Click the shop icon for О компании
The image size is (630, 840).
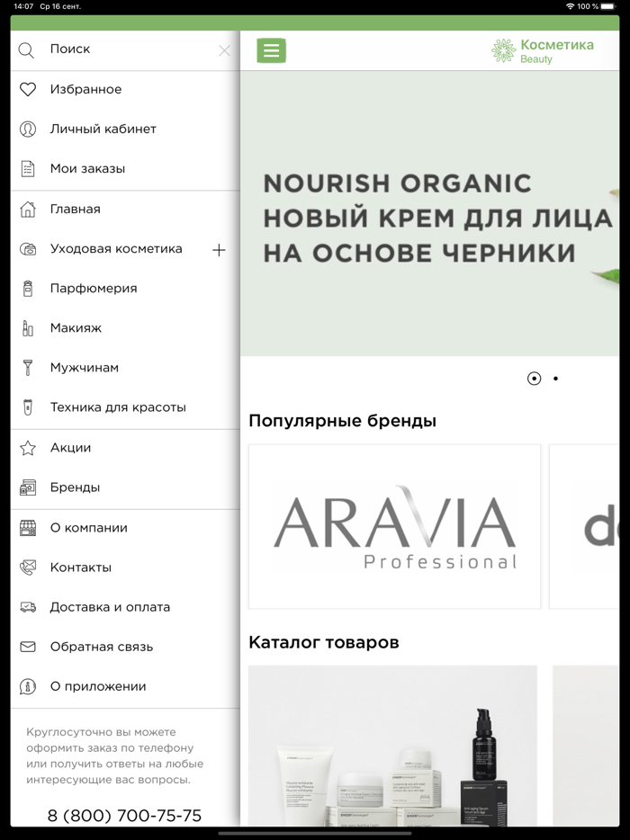point(28,528)
